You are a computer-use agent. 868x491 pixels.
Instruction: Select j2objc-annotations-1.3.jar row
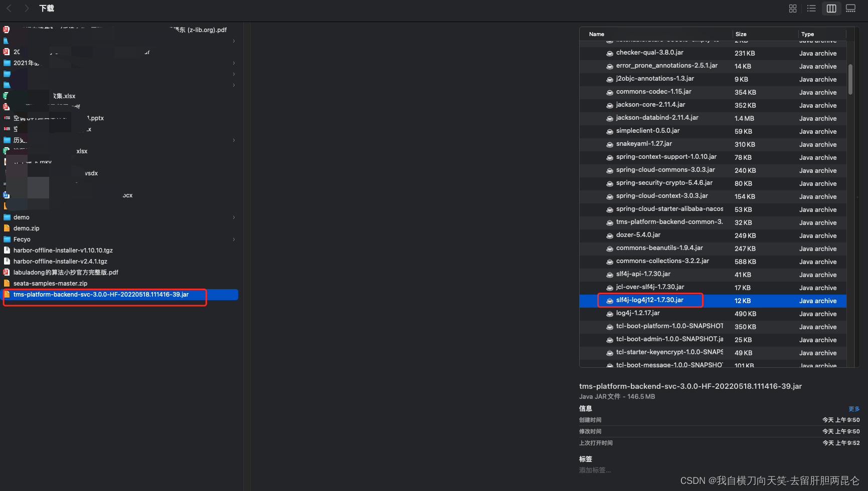(713, 79)
